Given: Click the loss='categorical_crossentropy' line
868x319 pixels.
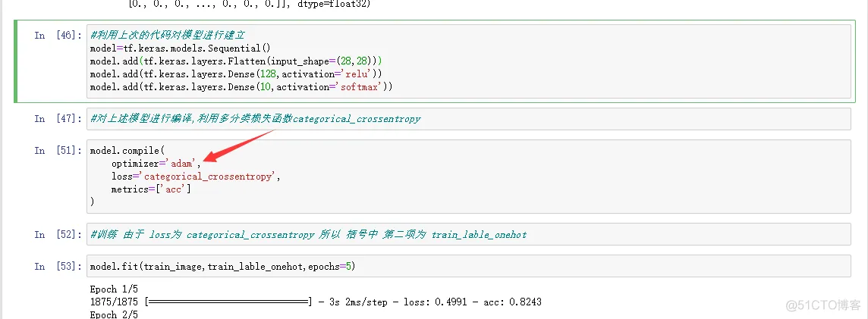Looking at the screenshot, I should point(196,177).
